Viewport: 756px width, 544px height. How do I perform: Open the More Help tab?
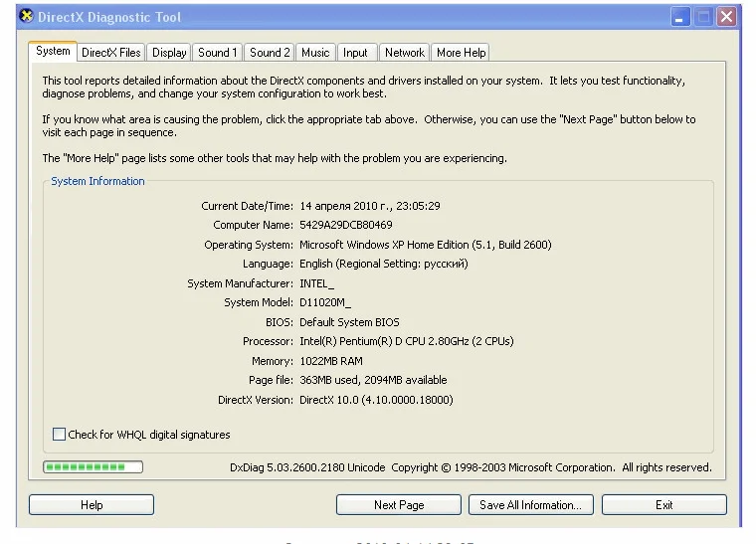point(461,53)
